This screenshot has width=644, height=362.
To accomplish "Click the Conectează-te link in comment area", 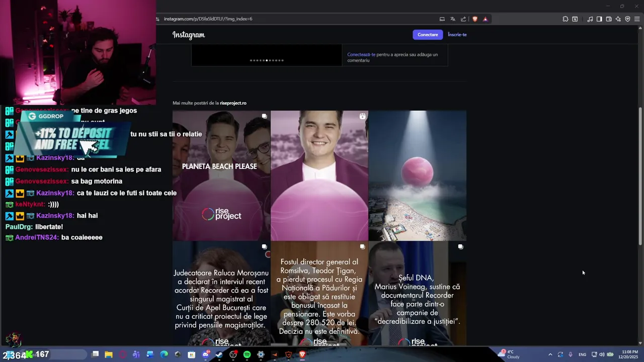I will pyautogui.click(x=361, y=54).
